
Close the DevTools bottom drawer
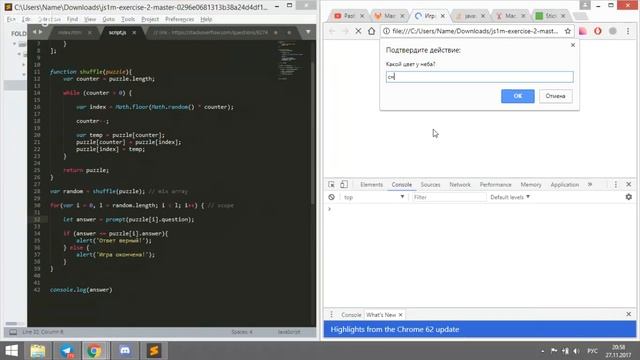[x=629, y=314]
